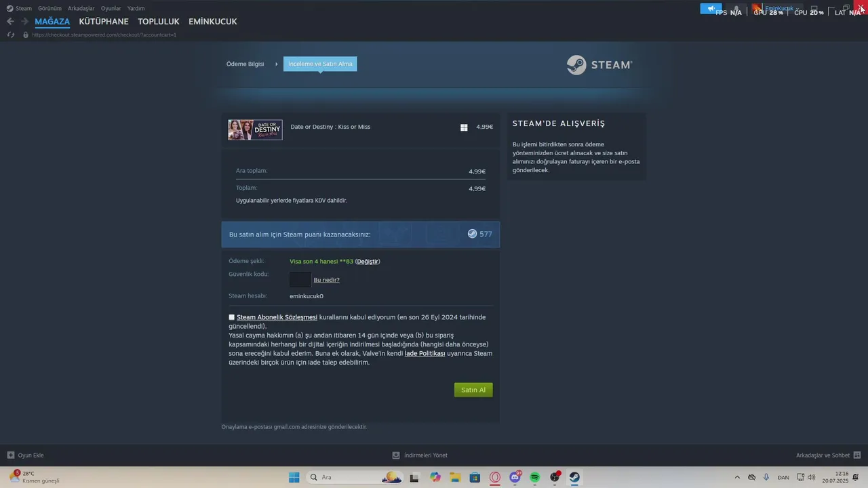Open the EMİNKUCUK profile tab
The height and width of the screenshot is (488, 868).
[x=213, y=22]
